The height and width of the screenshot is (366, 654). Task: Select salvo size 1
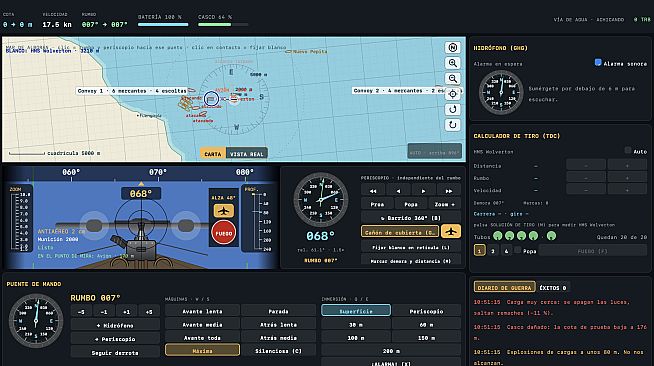[480, 251]
